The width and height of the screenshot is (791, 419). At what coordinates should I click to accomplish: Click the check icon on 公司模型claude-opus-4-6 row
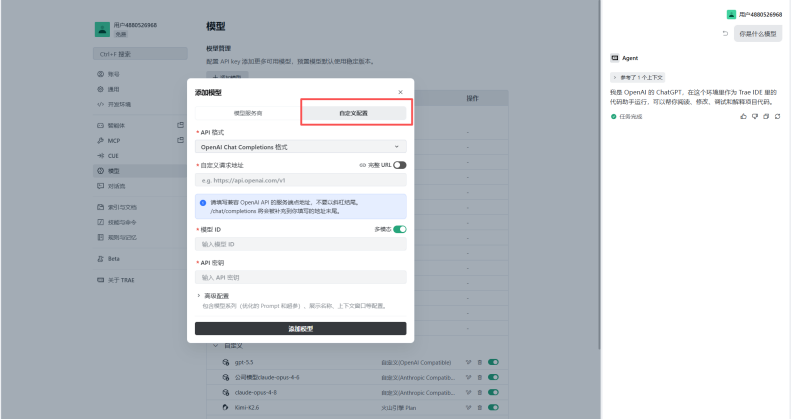pyautogui.click(x=469, y=377)
